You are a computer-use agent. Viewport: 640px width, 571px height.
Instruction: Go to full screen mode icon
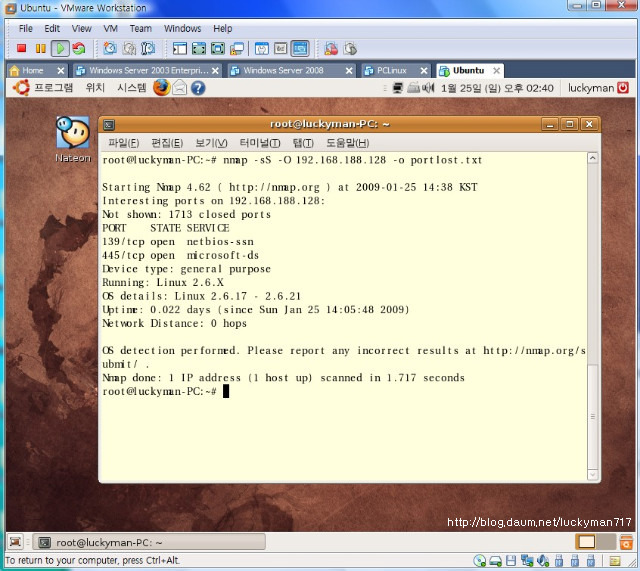point(218,49)
